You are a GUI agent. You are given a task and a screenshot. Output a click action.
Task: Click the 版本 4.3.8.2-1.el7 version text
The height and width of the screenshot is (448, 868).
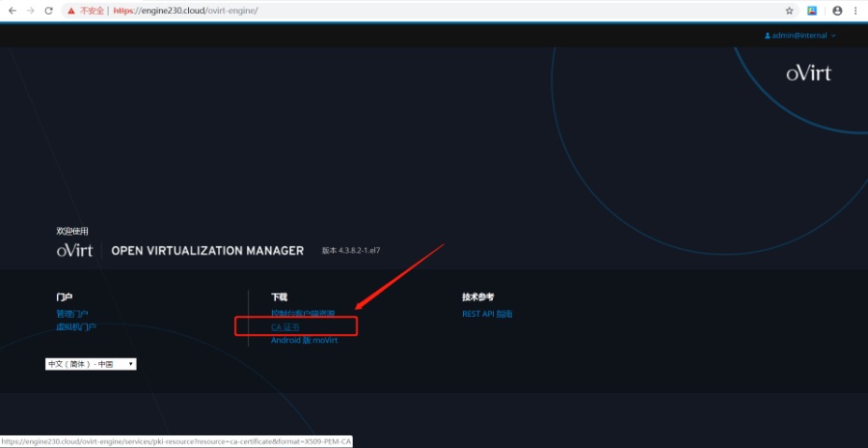tap(351, 251)
